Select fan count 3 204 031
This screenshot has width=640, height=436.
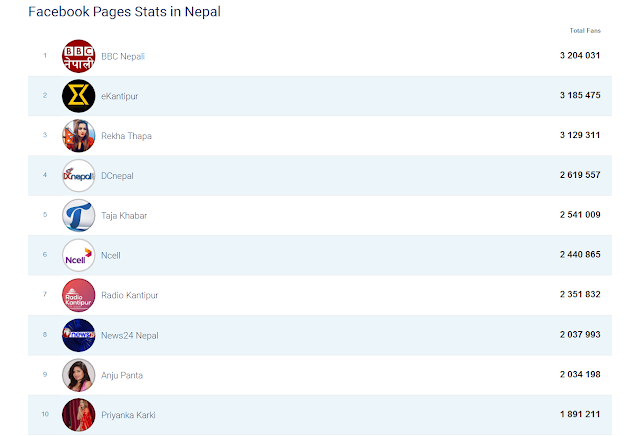point(580,56)
